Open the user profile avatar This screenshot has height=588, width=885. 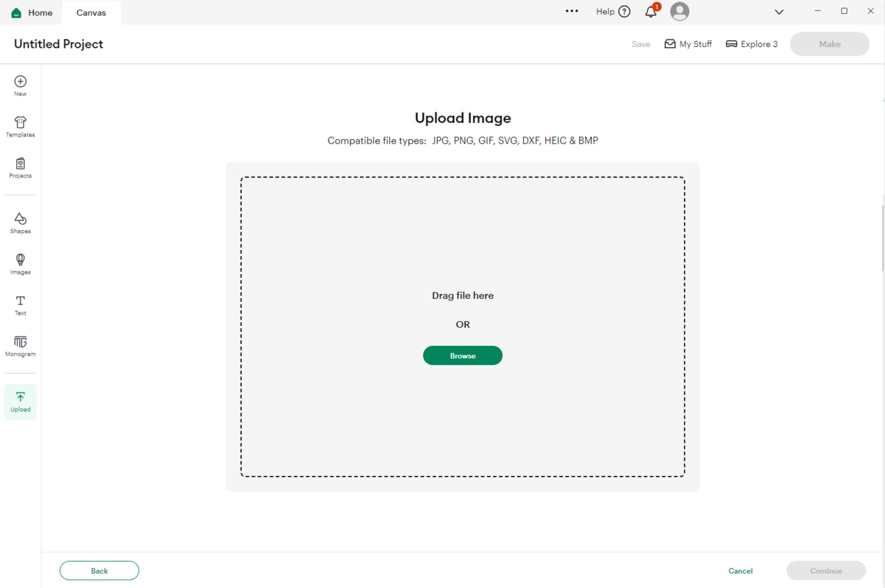click(679, 12)
